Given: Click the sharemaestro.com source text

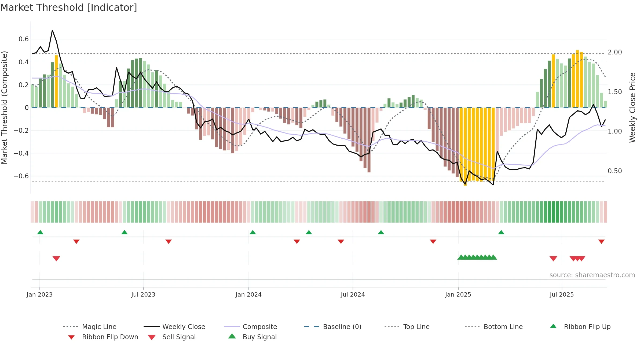Looking at the screenshot, I should coord(592,275).
